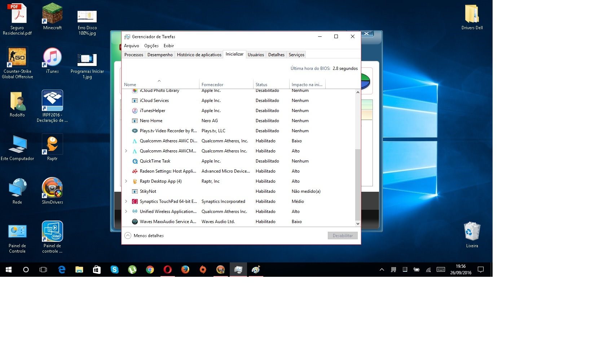Expand Synaptics TouchPad 64-bit entry
Screen dimensions: 595x364
pos(126,201)
